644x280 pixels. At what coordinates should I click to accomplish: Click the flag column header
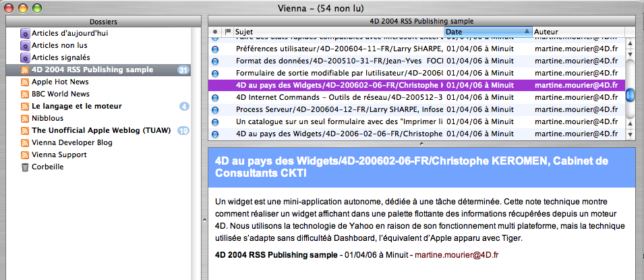pos(227,32)
